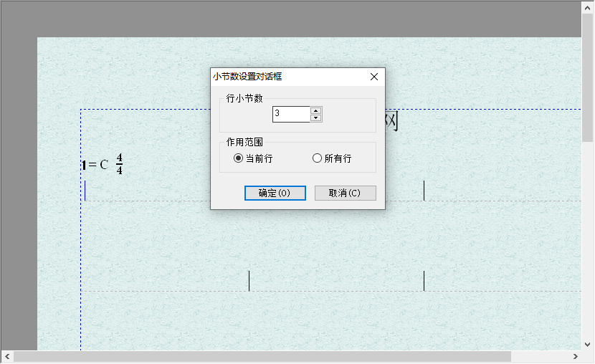595x364 pixels.
Task: Increase measures per line with up spinner
Action: (315, 111)
